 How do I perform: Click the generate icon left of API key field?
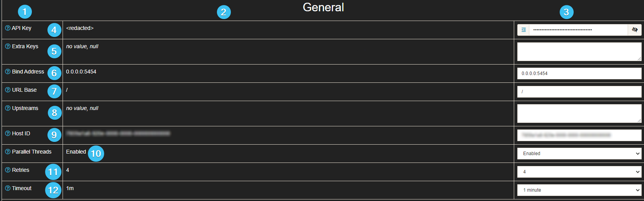(x=524, y=30)
